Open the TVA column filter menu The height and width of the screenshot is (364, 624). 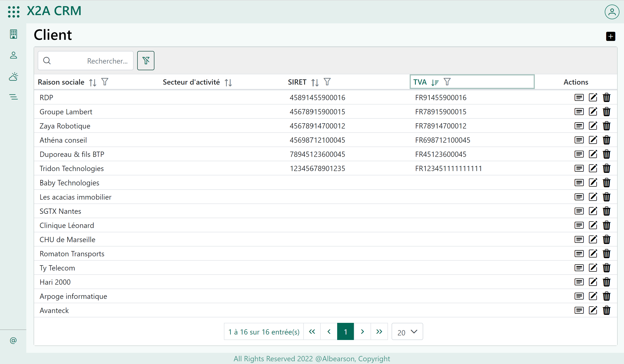point(447,82)
